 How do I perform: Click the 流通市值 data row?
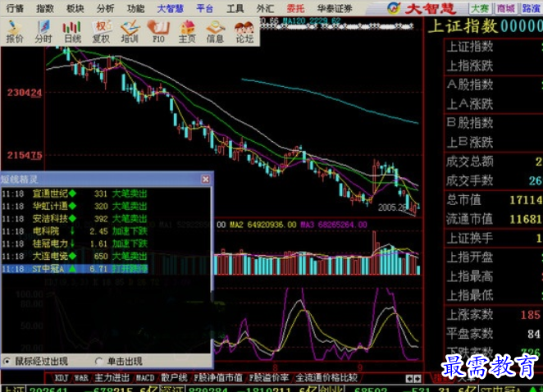494,219
